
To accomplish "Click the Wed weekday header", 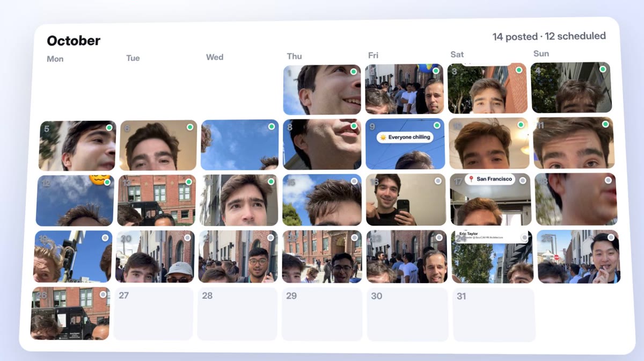I will (x=215, y=57).
